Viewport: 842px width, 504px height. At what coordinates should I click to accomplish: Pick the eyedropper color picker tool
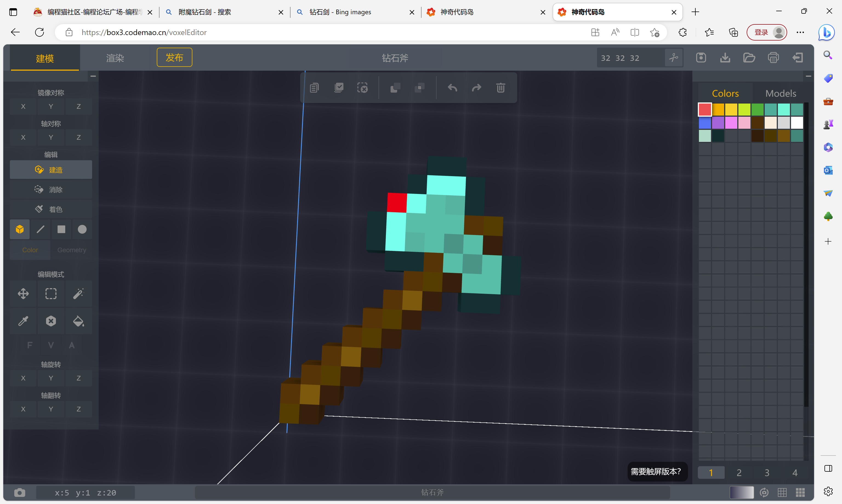click(x=23, y=321)
